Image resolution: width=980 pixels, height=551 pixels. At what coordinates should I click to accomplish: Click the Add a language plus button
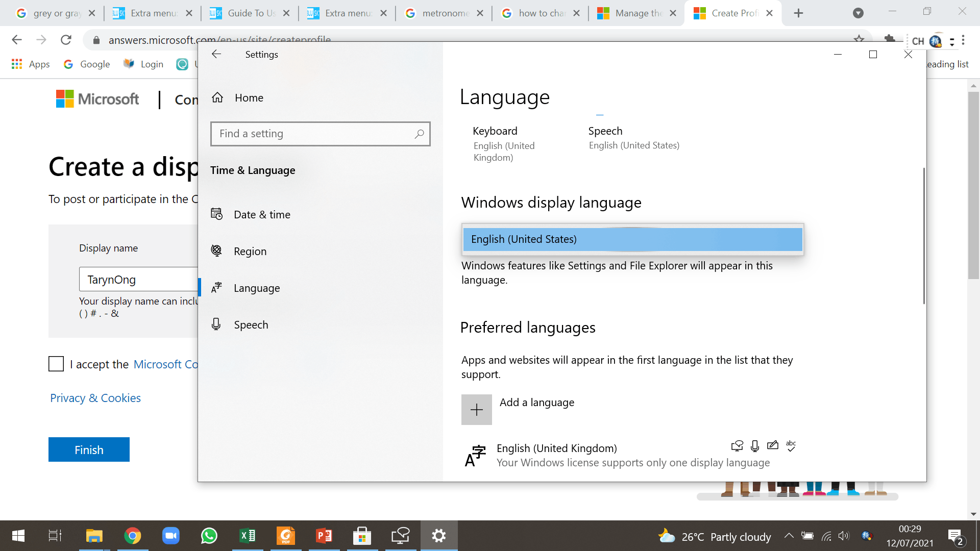476,409
